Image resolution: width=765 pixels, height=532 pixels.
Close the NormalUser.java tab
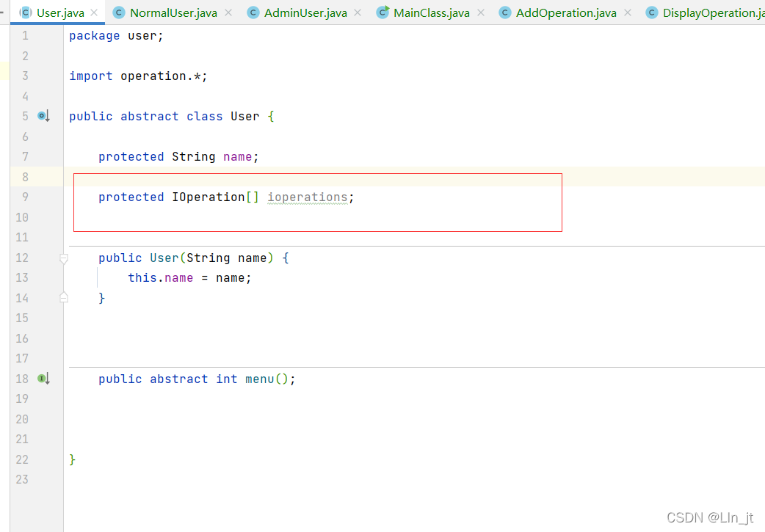point(228,12)
